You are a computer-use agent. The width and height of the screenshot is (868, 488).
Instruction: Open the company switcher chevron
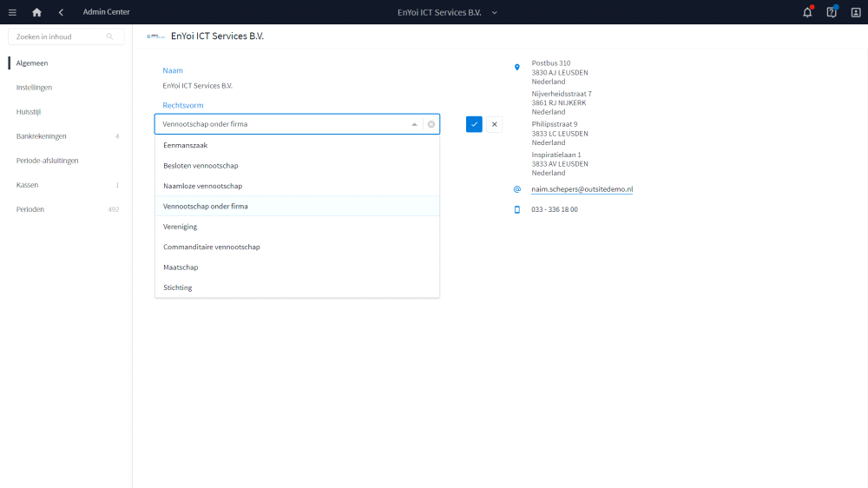(x=495, y=13)
